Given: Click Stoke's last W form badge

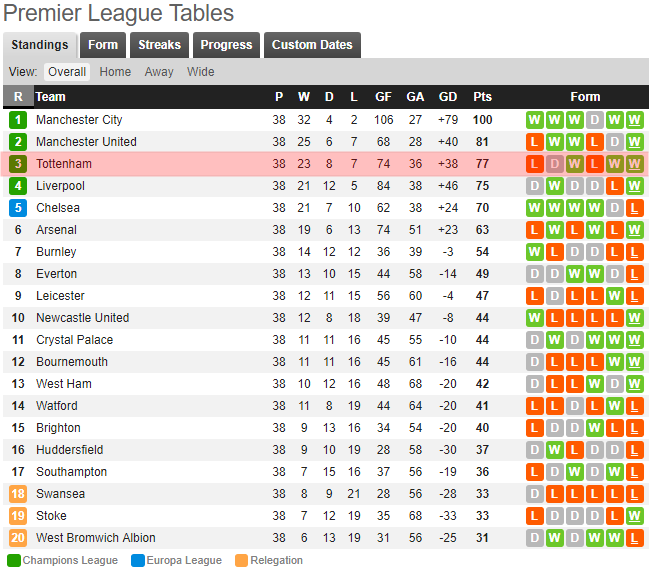Looking at the screenshot, I should [x=634, y=516].
